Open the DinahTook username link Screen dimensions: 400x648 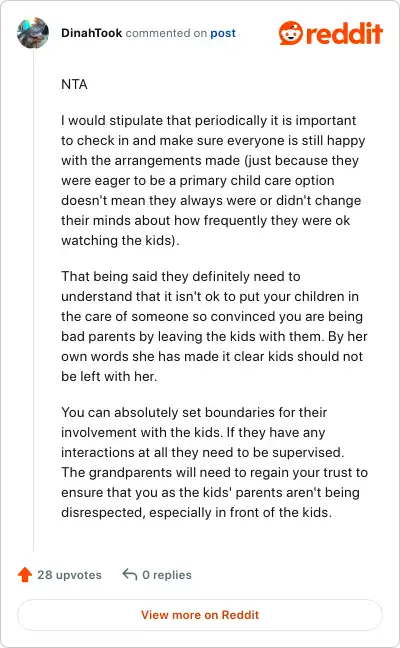click(91, 33)
